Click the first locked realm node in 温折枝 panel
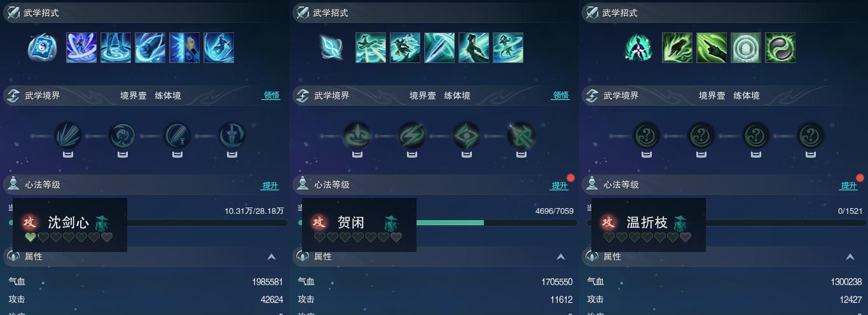The height and width of the screenshot is (315, 868). click(x=646, y=136)
